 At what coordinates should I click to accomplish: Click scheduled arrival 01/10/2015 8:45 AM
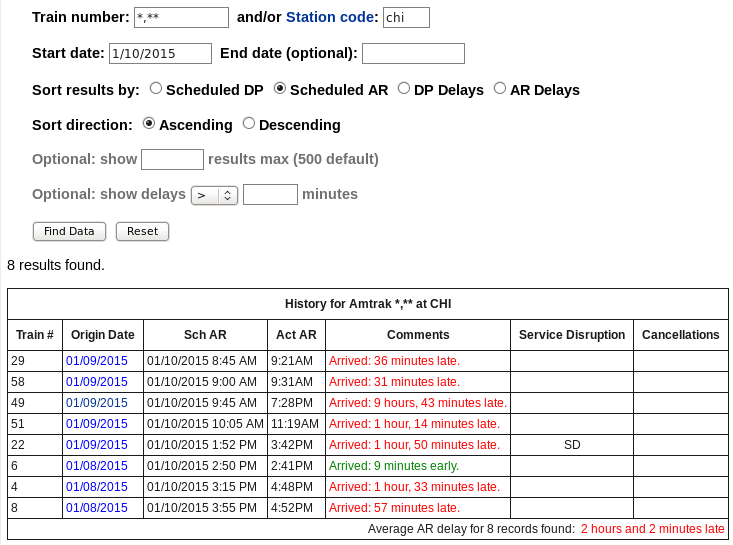[202, 361]
